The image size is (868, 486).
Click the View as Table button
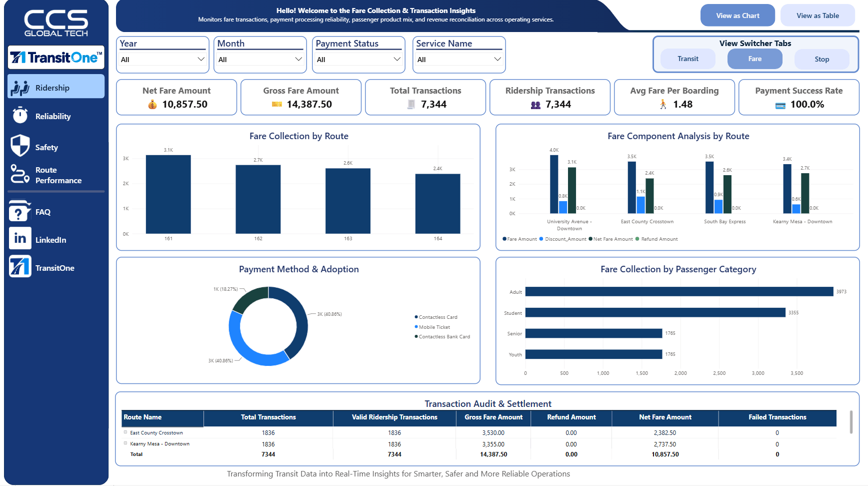pyautogui.click(x=817, y=16)
